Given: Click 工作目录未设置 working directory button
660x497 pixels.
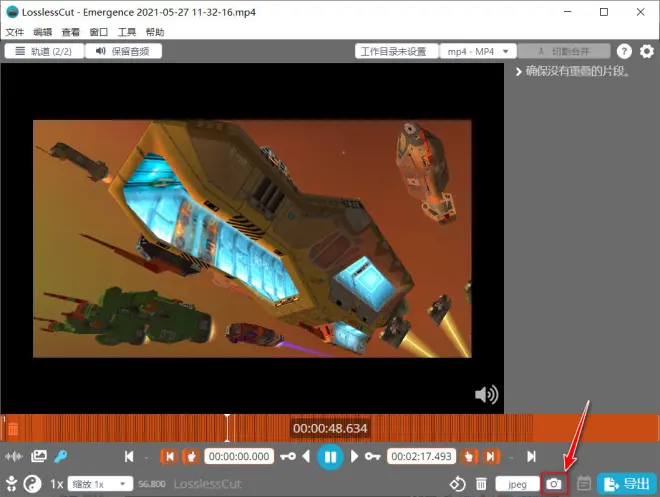Looking at the screenshot, I should pyautogui.click(x=397, y=51).
